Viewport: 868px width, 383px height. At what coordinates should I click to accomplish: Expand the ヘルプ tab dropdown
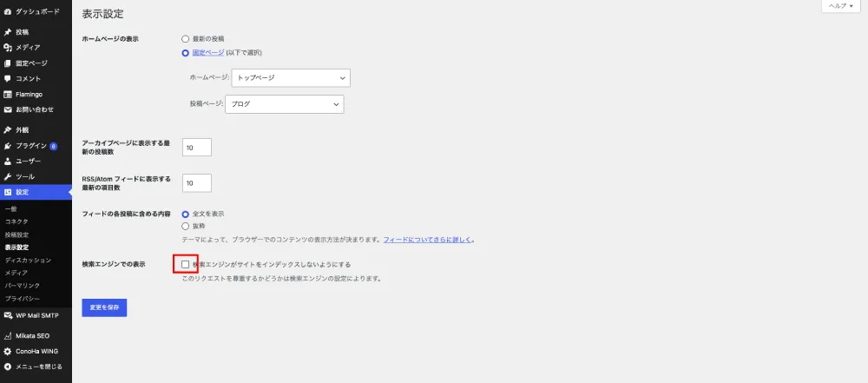(841, 6)
